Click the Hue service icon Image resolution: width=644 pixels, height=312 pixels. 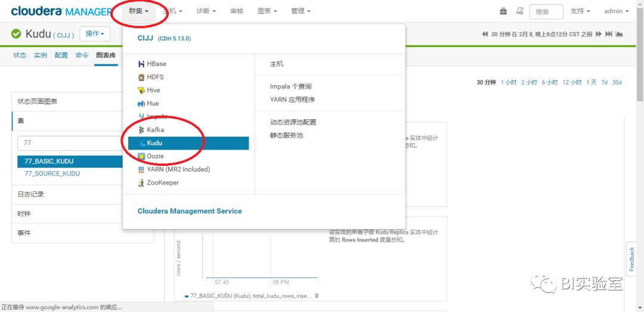(x=141, y=104)
